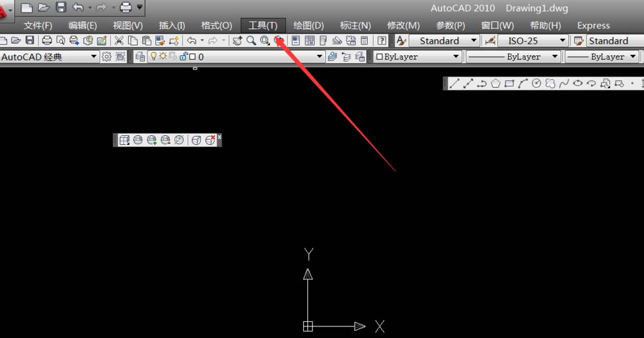Open the 文件(F) menu
Screen dimensions: 644x338
[x=38, y=26]
